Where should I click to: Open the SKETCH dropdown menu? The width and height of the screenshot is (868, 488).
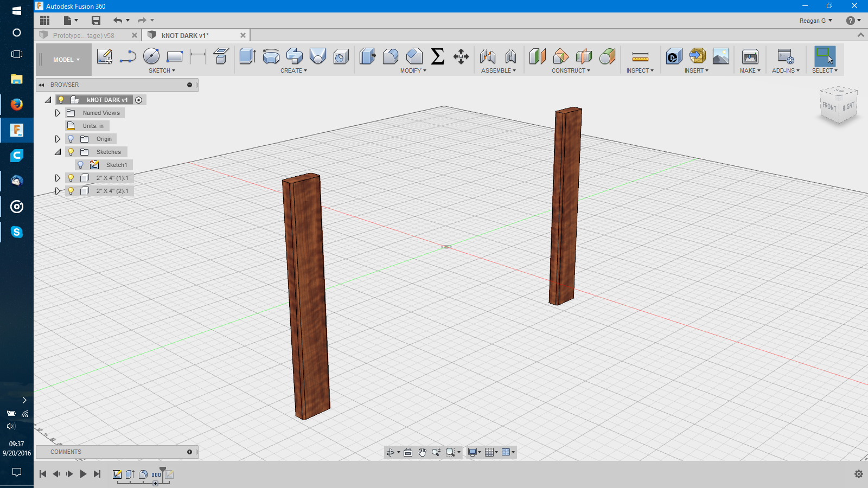[x=162, y=70]
